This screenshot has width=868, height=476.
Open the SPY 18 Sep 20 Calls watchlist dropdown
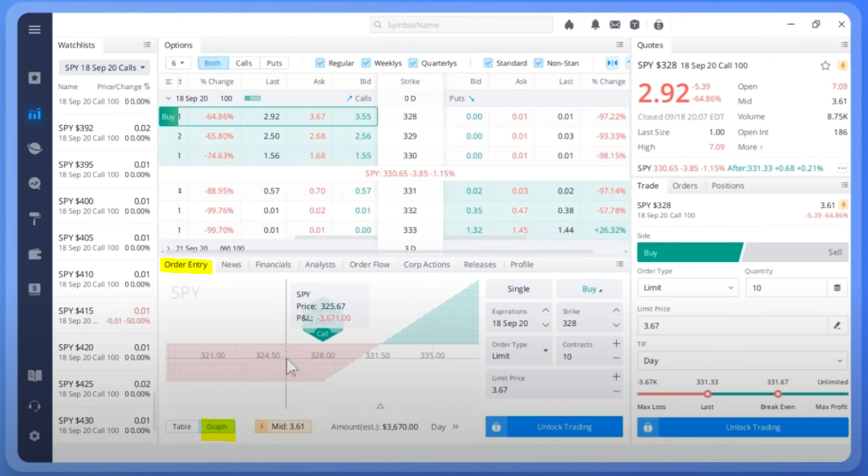105,68
